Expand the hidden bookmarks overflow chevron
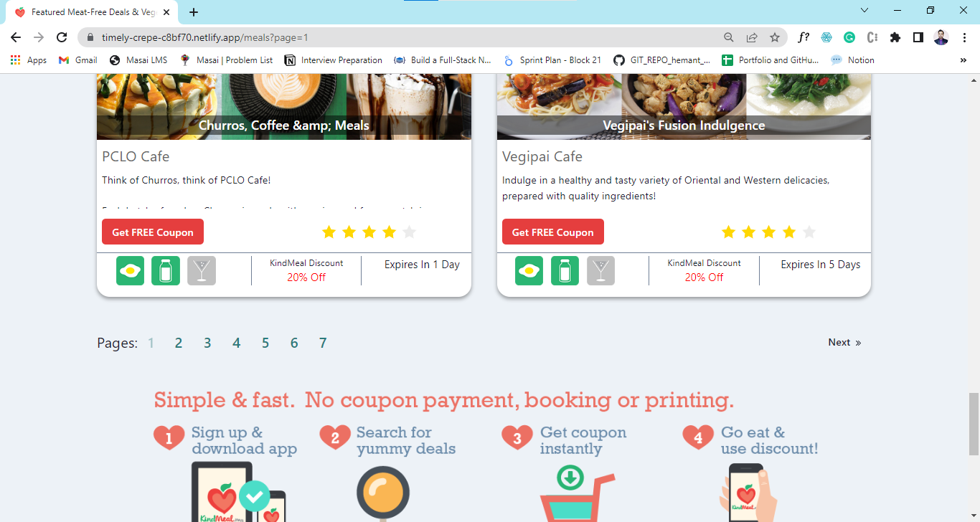Viewport: 980px width, 522px height. coord(963,60)
